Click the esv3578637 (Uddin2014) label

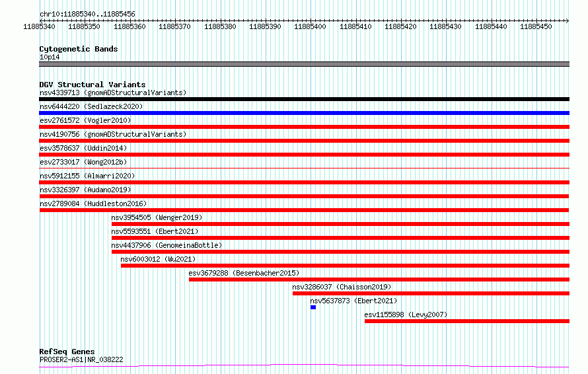click(83, 148)
